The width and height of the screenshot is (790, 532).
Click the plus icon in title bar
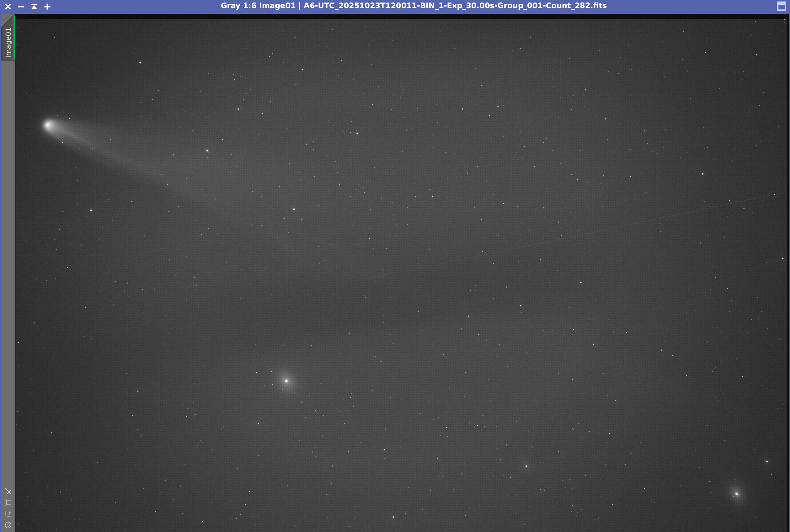click(47, 7)
